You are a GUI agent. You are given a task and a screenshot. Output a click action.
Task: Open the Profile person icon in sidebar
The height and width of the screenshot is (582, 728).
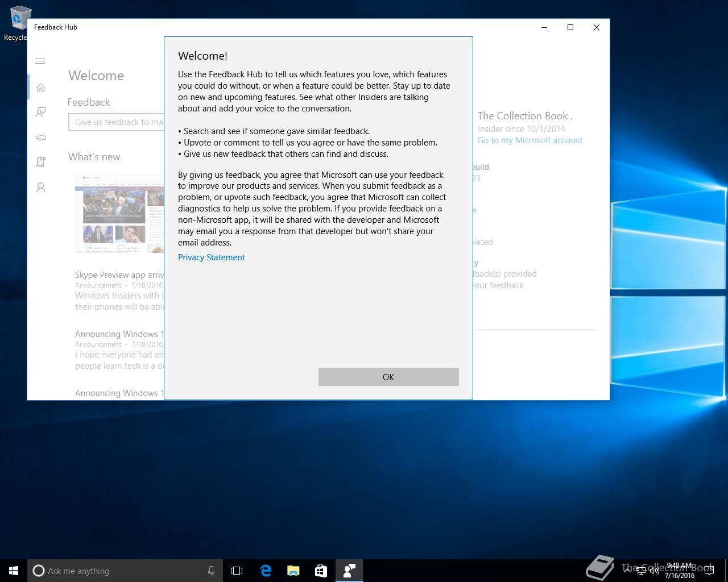[x=40, y=188]
